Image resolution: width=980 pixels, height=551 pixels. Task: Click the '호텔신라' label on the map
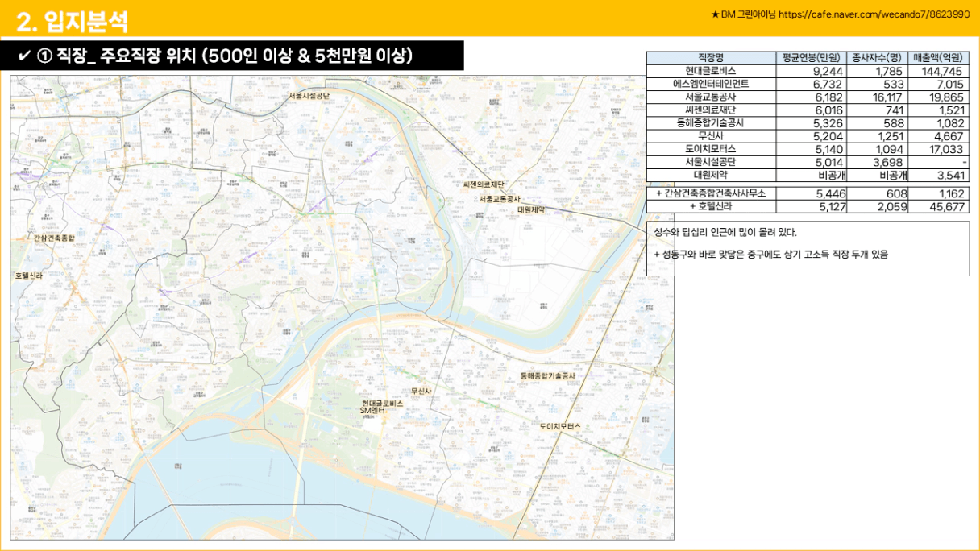(x=29, y=275)
